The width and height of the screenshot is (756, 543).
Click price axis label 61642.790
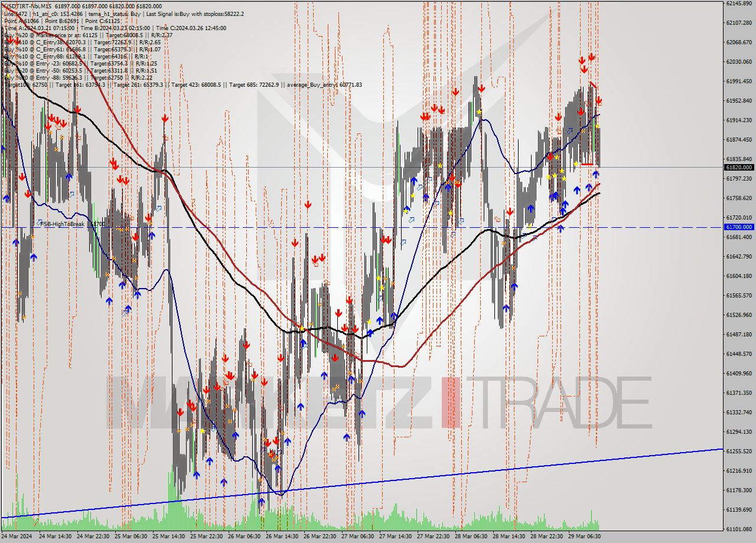tap(740, 256)
